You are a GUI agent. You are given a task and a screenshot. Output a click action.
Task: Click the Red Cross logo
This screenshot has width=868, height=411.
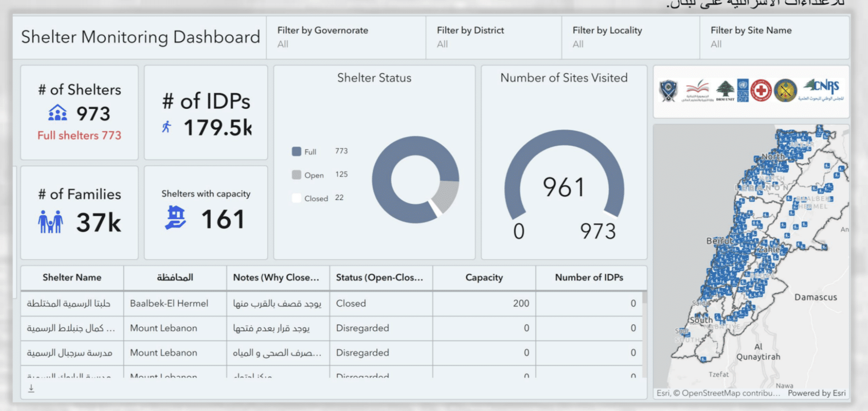click(x=761, y=91)
